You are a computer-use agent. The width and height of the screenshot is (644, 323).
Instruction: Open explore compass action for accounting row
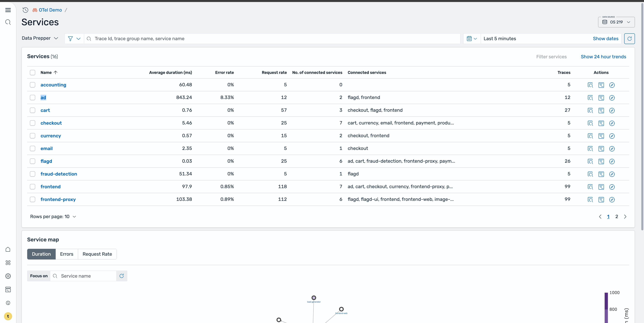(612, 85)
